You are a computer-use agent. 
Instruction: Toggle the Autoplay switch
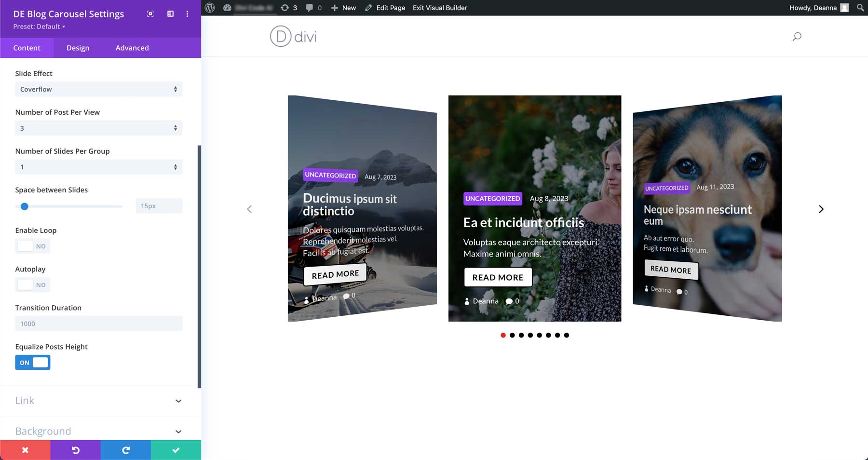click(x=32, y=285)
